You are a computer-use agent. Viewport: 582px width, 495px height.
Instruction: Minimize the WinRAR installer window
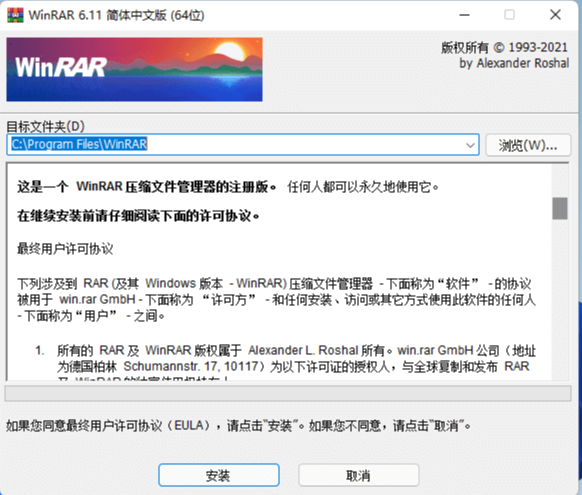point(464,15)
